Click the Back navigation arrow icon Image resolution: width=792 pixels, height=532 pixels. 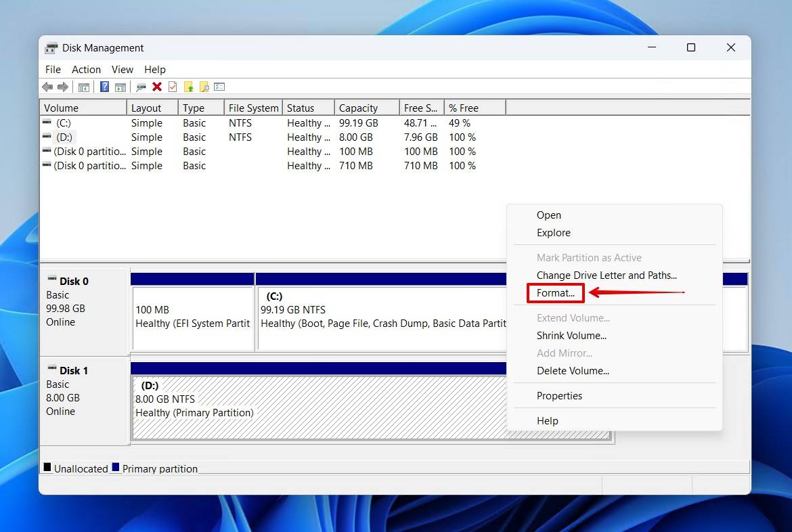[47, 87]
